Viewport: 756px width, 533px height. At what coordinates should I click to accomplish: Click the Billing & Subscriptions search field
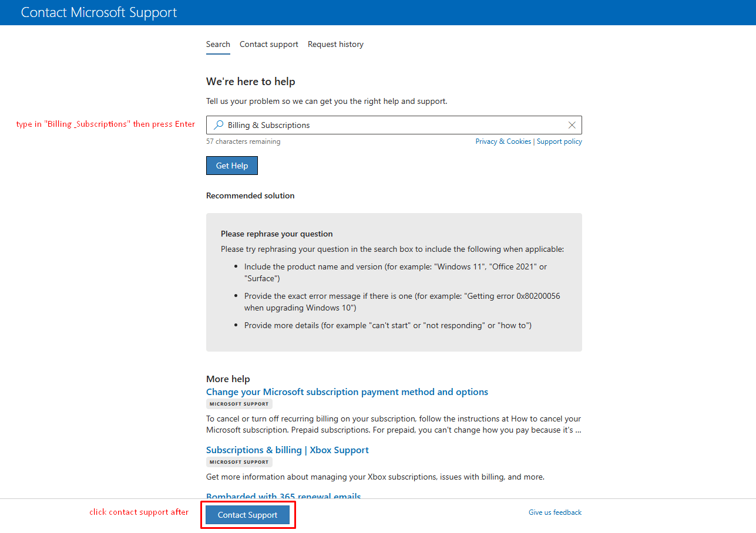point(394,125)
